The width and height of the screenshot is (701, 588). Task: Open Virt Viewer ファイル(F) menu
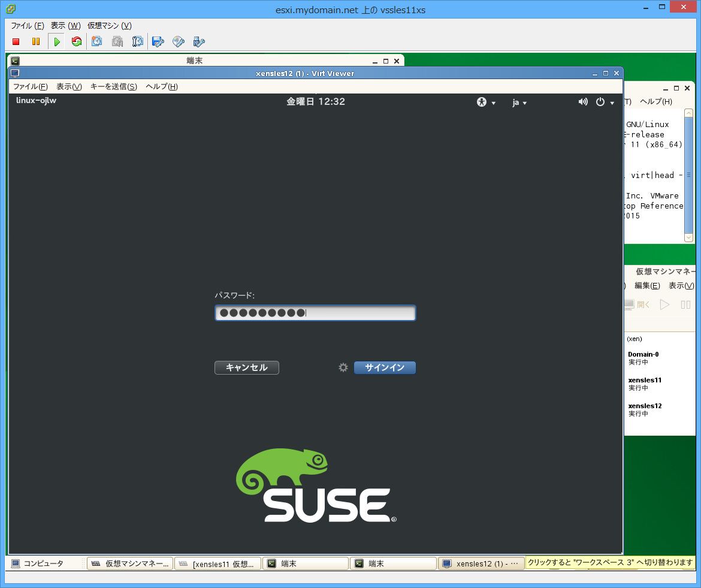31,86
